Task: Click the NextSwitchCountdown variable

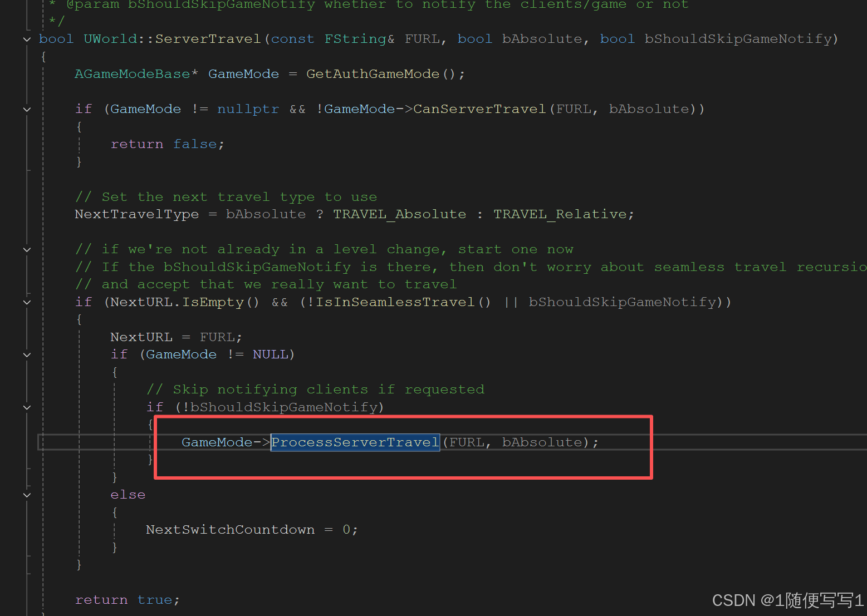Action: 230,530
